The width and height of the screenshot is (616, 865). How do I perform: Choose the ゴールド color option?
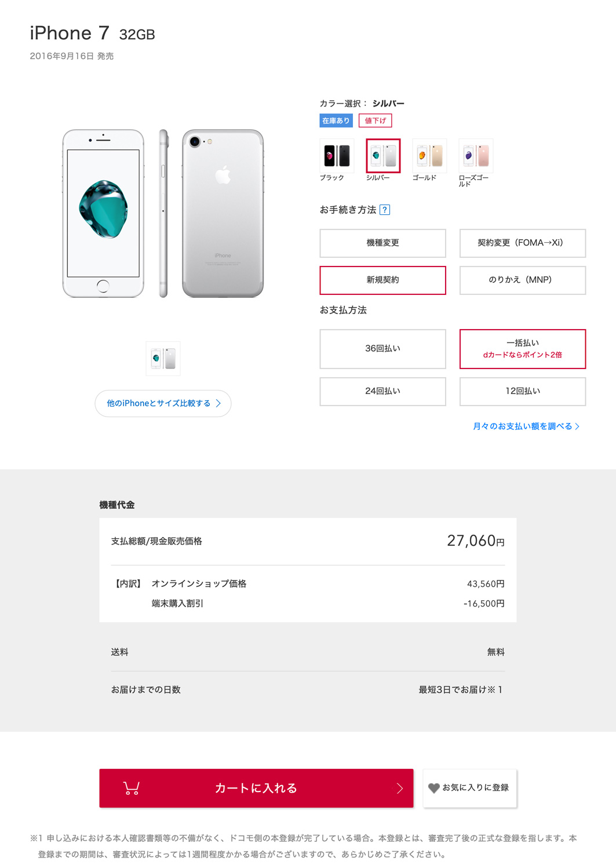click(x=429, y=156)
